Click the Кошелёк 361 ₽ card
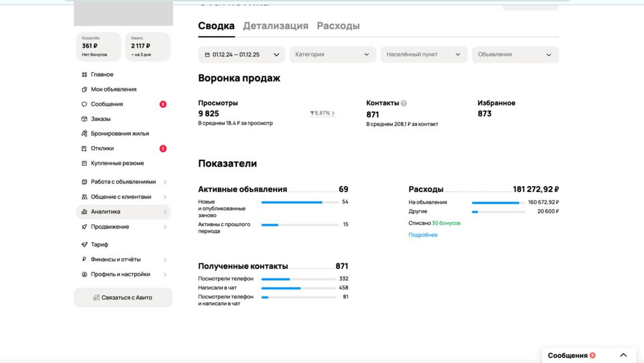The width and height of the screenshot is (644, 363). point(99,46)
